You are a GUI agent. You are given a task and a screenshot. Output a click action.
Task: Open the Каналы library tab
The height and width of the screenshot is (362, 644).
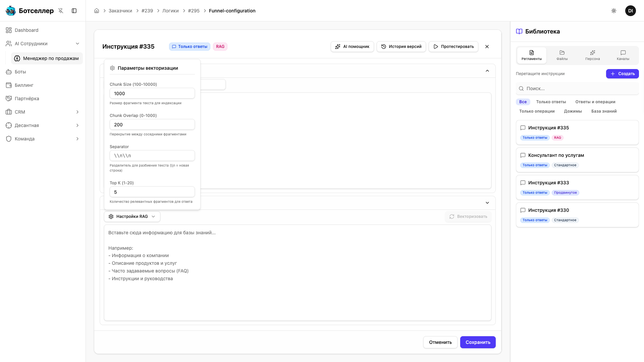tap(623, 55)
